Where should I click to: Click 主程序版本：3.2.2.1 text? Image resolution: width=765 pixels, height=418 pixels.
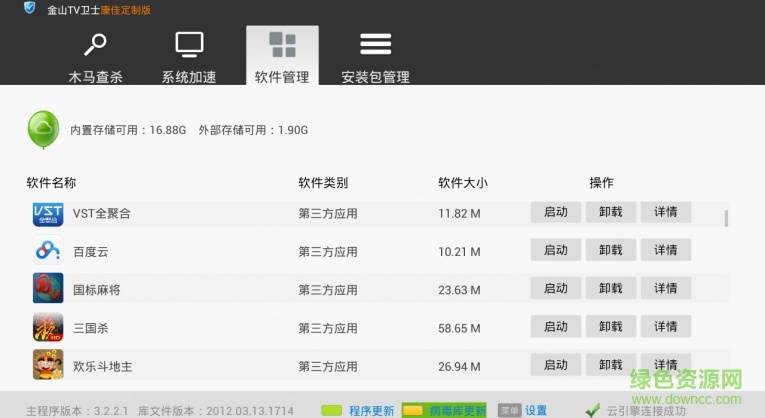click(77, 411)
